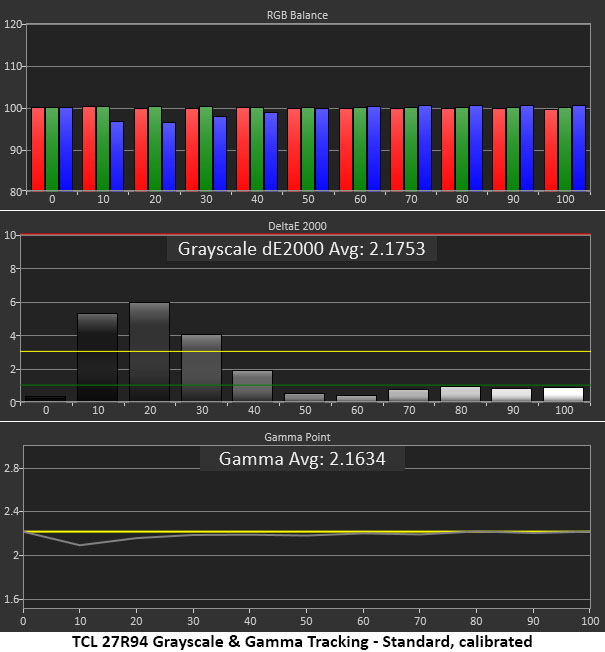Click the green bar at 50 in RGB Balance
Image resolution: width=605 pixels, height=652 pixels.
[x=308, y=149]
